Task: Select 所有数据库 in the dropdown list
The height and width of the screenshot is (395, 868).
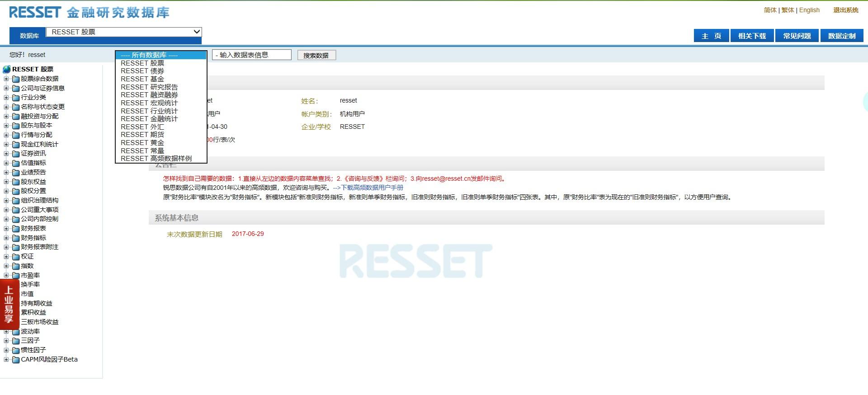Action: (161, 55)
